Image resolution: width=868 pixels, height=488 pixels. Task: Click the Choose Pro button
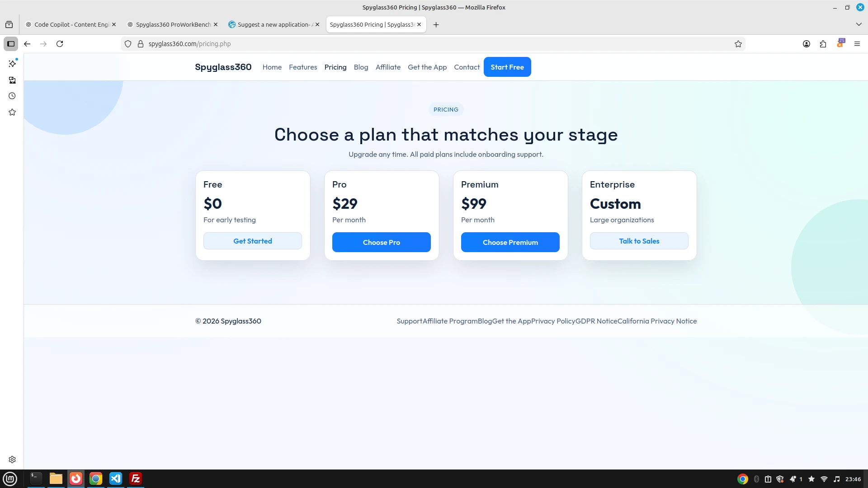[381, 242]
